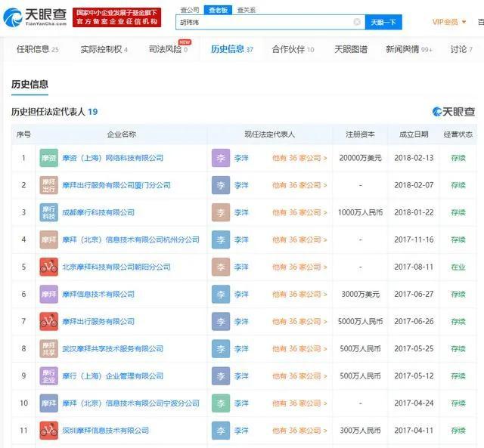Viewport: 484px width, 448px height.
Task: Click the 摩拜共享 logo in row 8
Action: coord(48,348)
